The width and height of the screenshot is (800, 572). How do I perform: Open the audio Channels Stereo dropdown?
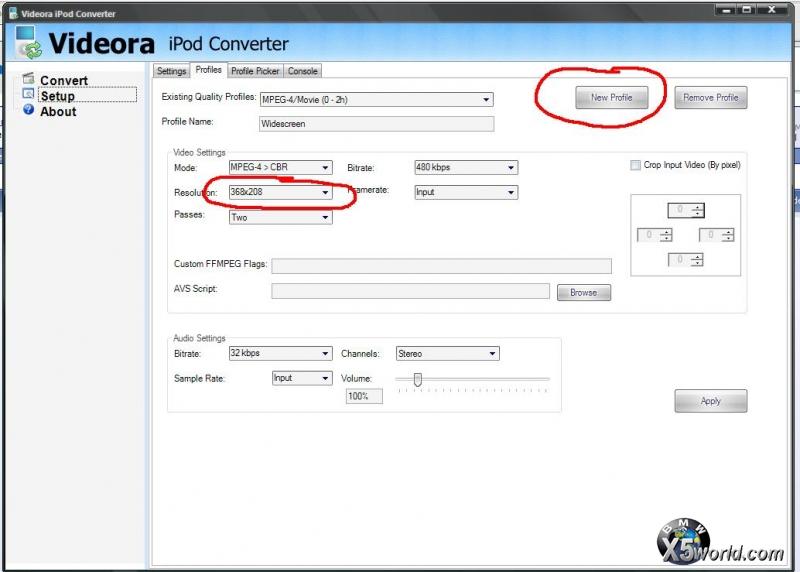click(x=448, y=354)
